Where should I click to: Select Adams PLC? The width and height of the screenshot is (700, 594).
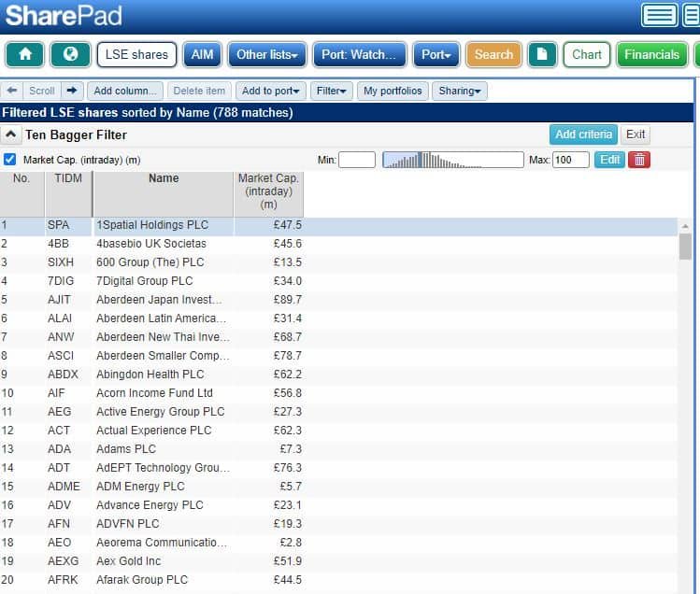click(126, 449)
